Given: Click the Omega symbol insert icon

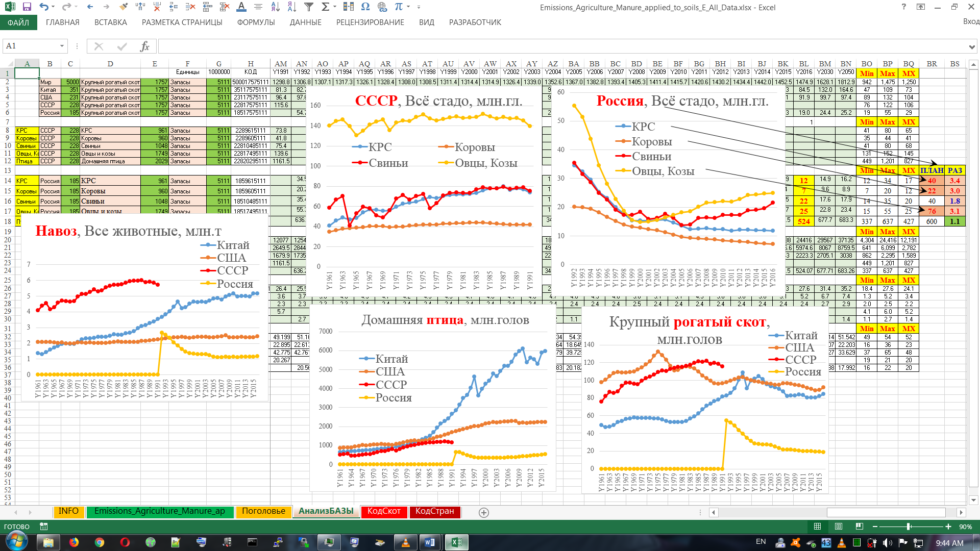Looking at the screenshot, I should [365, 7].
